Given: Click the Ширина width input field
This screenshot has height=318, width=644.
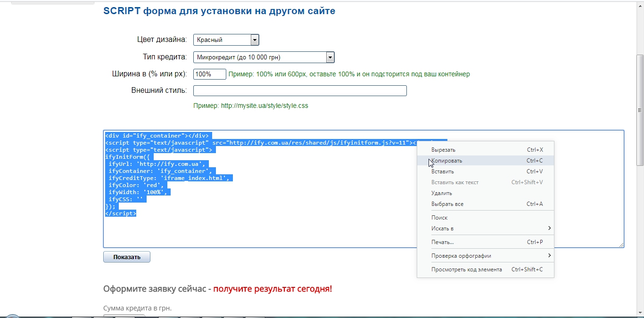Looking at the screenshot, I should [209, 74].
